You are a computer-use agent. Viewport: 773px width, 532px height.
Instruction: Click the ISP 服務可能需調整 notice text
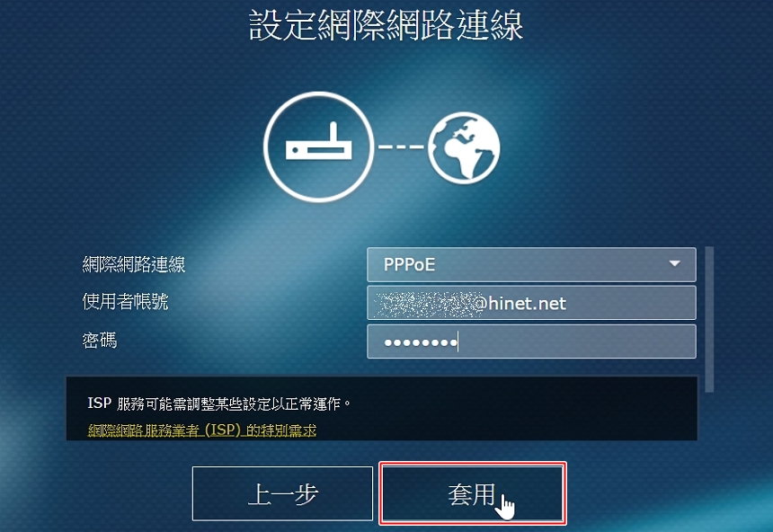[219, 403]
